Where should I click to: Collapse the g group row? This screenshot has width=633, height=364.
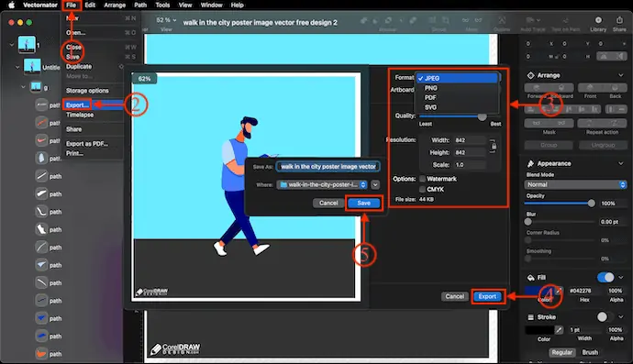click(23, 87)
